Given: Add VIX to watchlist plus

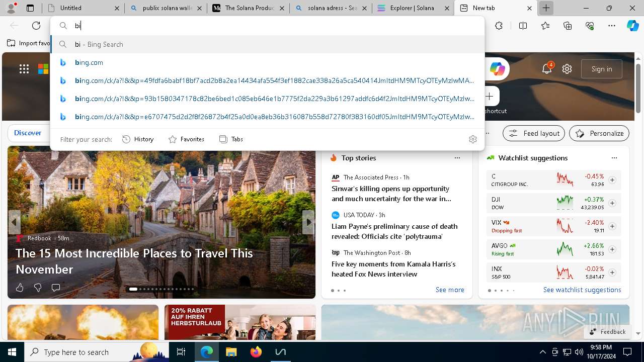Looking at the screenshot, I should pyautogui.click(x=612, y=226).
